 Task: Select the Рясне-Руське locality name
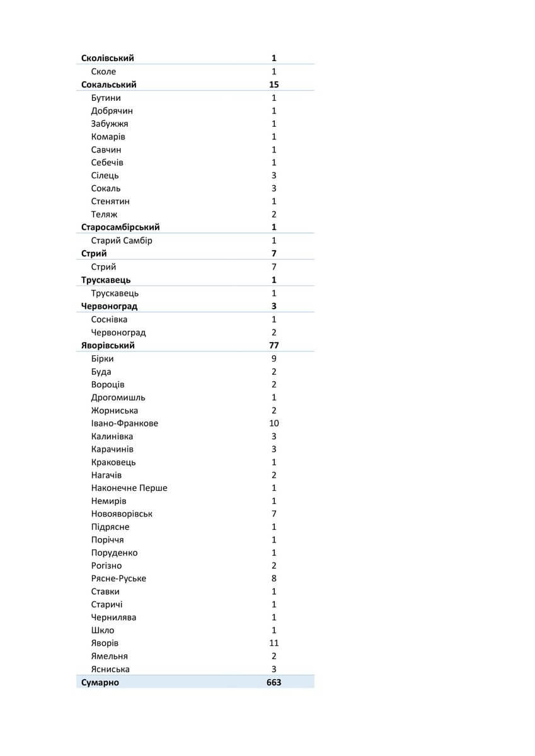[x=118, y=578]
